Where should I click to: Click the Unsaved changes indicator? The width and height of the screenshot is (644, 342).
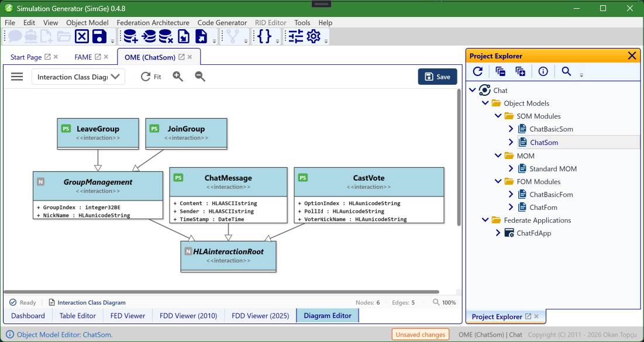(420, 334)
